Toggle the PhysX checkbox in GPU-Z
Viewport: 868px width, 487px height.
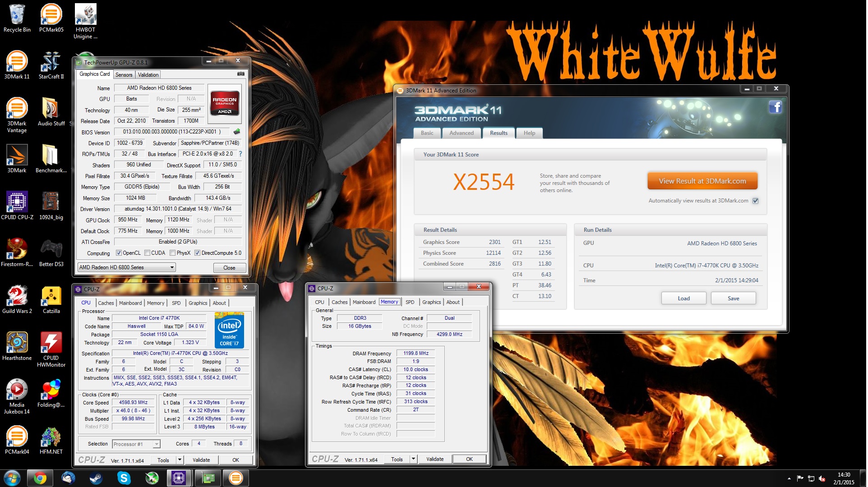(172, 253)
